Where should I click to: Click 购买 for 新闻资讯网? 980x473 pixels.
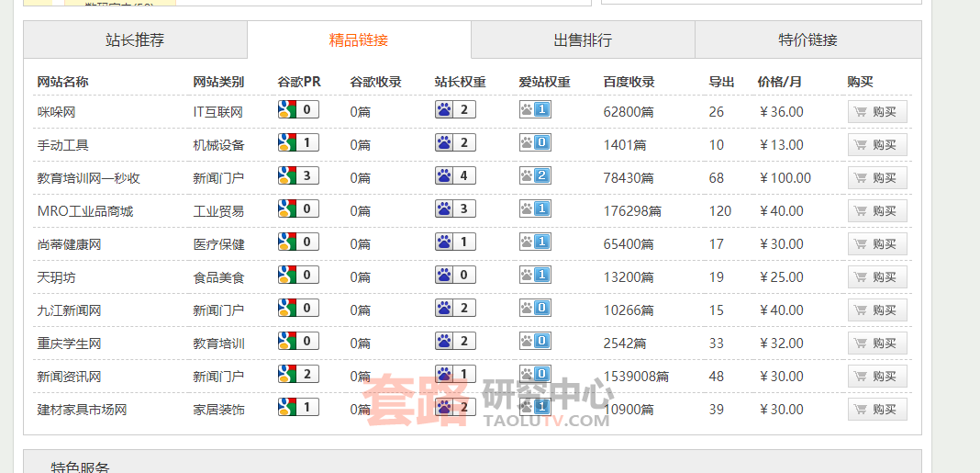877,377
